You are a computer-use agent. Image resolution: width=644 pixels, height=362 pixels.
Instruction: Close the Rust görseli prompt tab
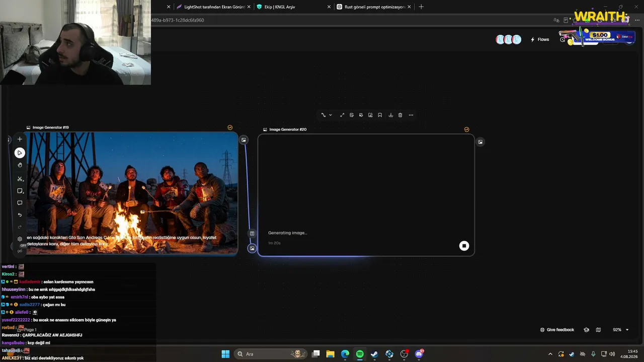(x=409, y=7)
